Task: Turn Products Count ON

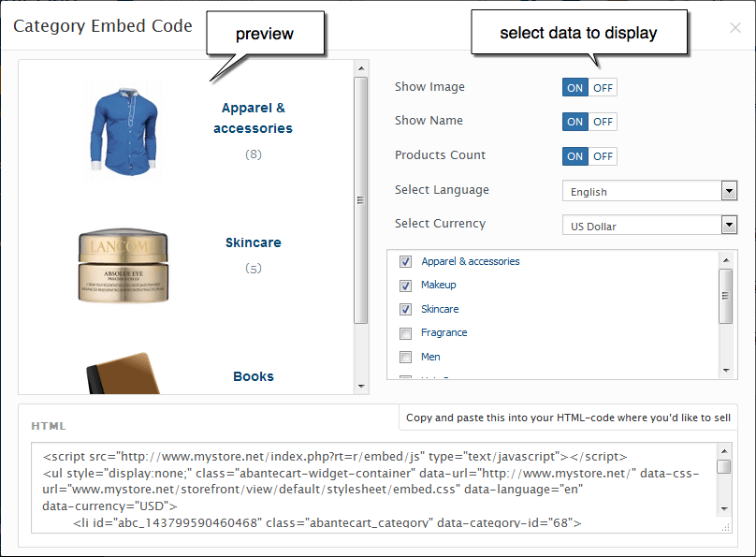Action: coord(574,156)
